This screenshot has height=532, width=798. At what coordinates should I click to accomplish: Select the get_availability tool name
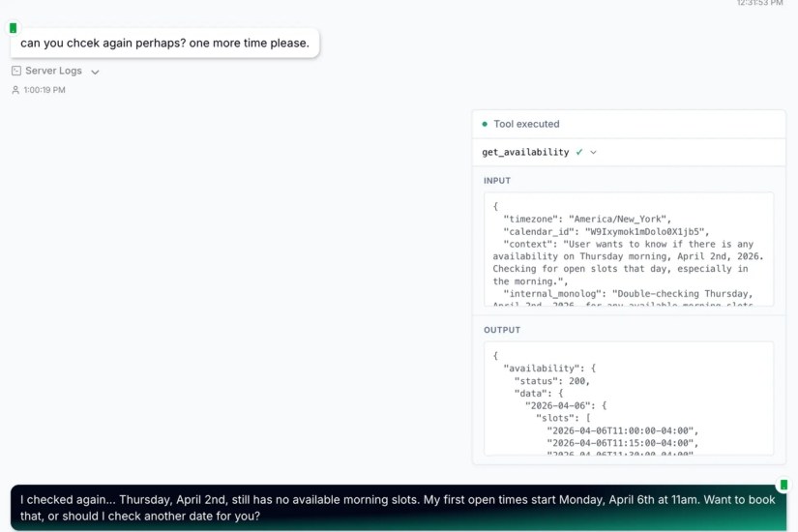click(x=525, y=152)
